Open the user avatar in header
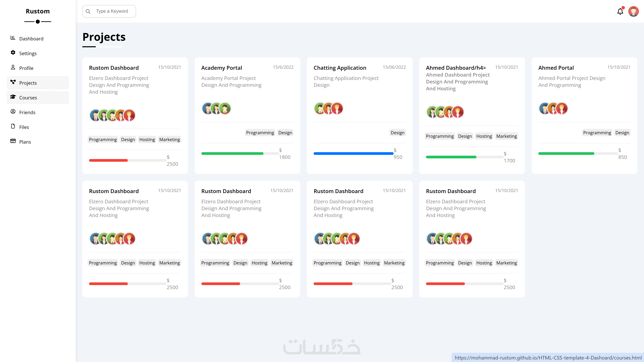This screenshot has width=644, height=362. [633, 12]
